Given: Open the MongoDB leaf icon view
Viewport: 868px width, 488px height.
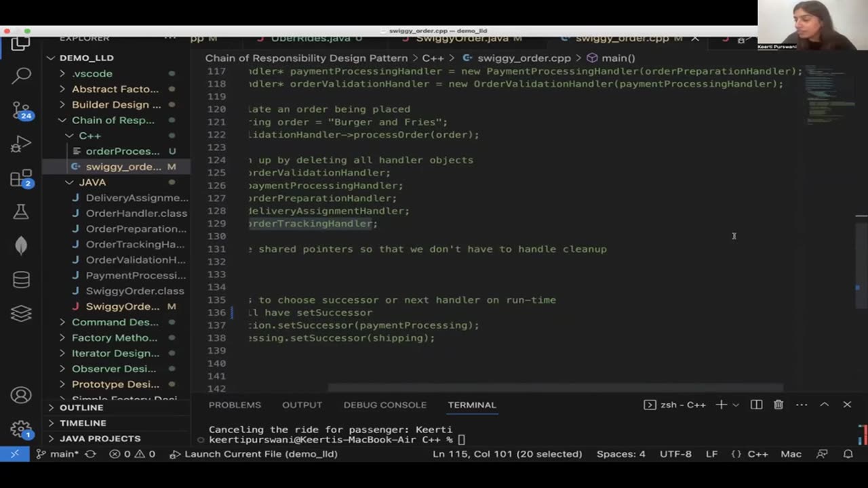Looking at the screenshot, I should tap(21, 245).
